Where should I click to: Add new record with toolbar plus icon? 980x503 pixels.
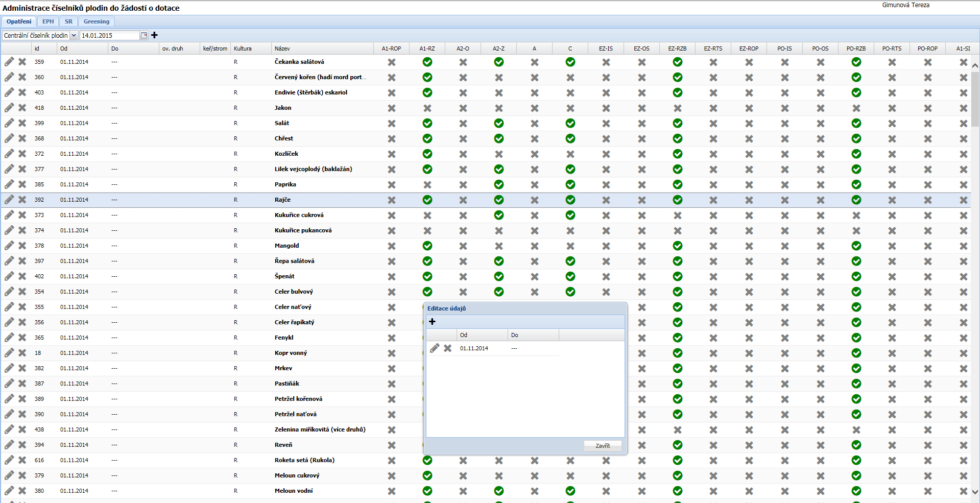154,35
